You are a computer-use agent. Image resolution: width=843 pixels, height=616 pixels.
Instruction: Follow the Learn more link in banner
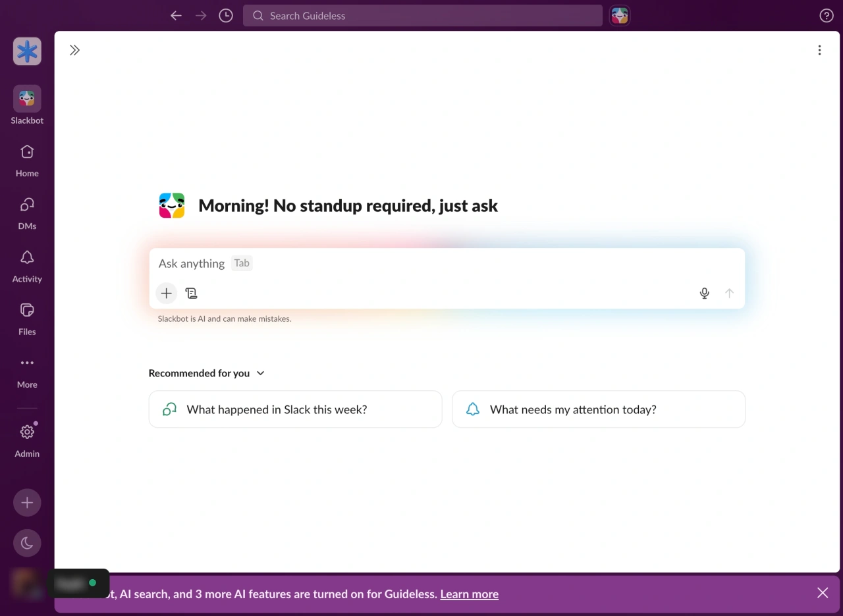click(469, 594)
